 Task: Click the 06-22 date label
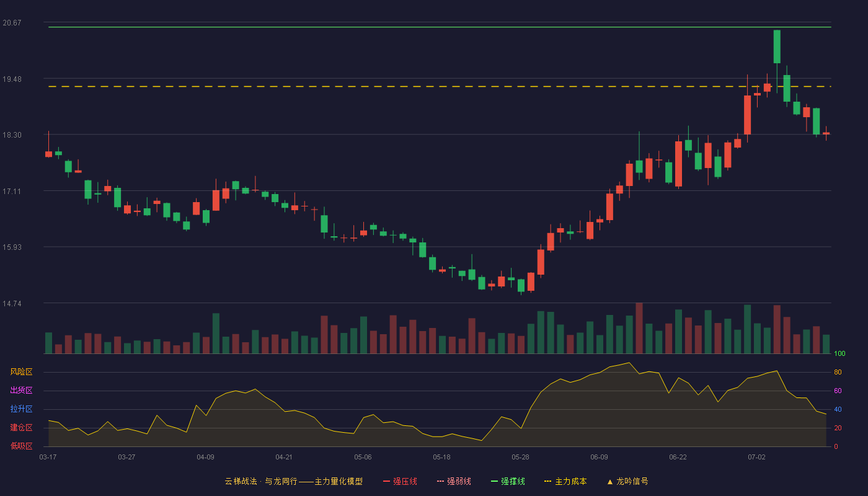[x=678, y=457]
